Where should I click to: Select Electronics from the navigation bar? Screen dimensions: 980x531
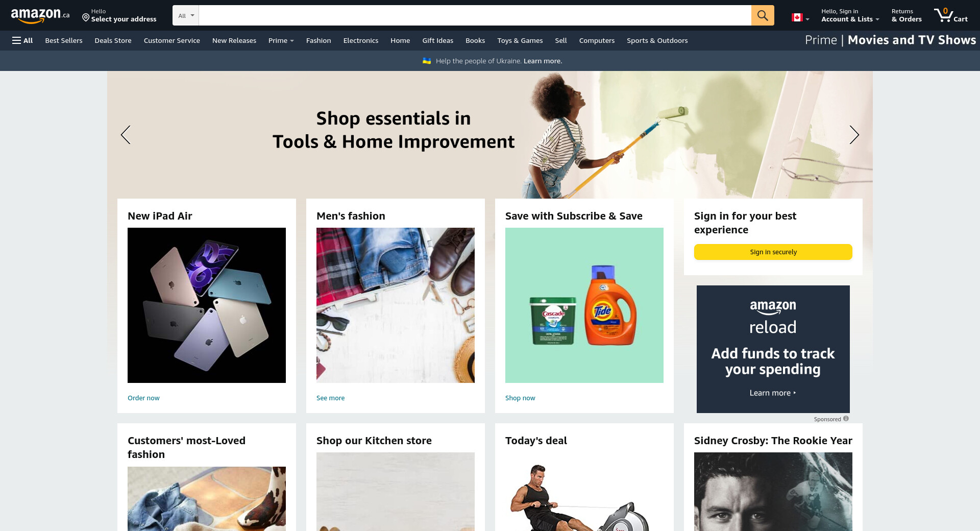(361, 40)
